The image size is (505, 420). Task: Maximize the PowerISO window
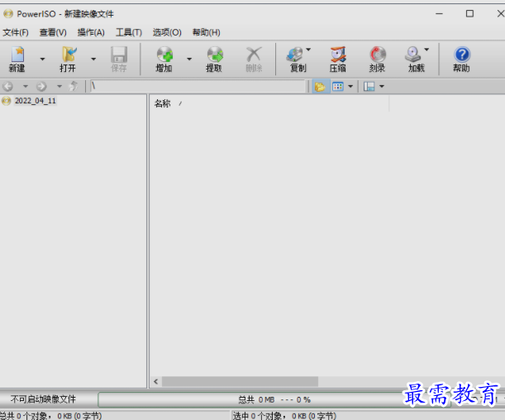469,13
